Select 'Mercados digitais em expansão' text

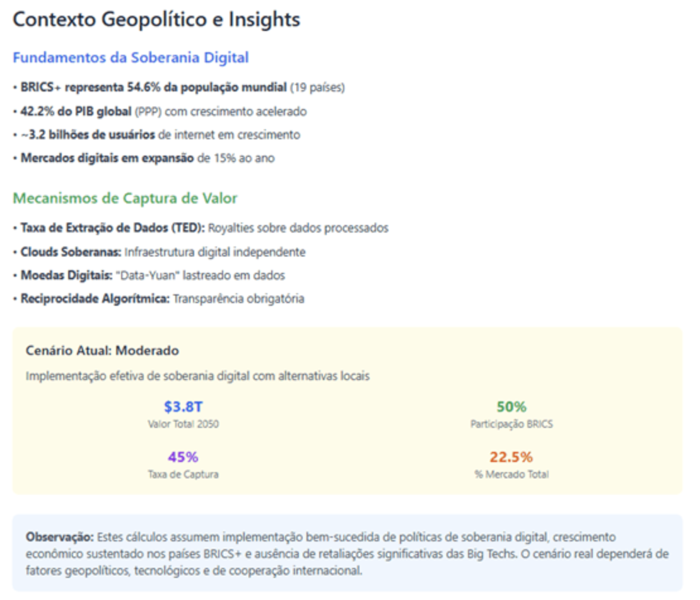[107, 158]
